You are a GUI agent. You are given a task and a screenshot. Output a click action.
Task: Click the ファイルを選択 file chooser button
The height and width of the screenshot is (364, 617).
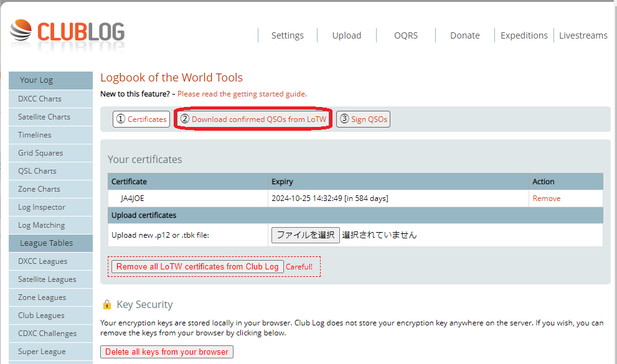(305, 235)
